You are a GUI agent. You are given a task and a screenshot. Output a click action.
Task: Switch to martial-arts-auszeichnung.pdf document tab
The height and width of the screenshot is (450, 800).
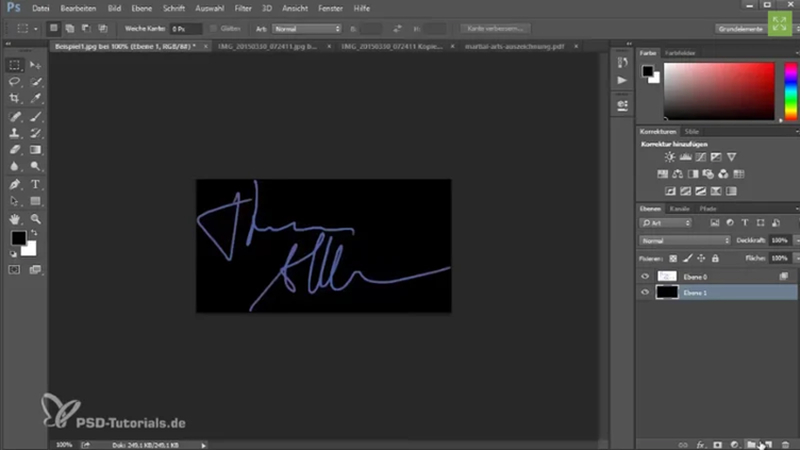pos(514,46)
